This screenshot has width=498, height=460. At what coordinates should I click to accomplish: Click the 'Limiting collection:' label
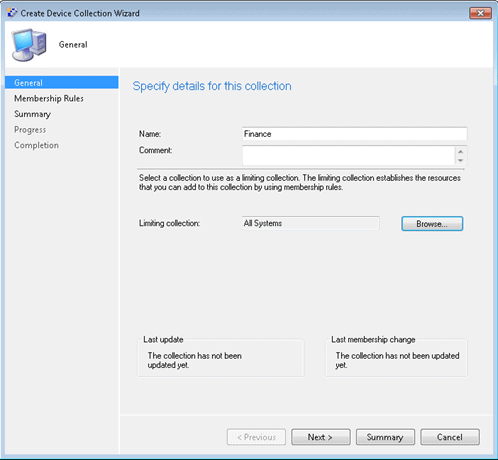(x=169, y=223)
